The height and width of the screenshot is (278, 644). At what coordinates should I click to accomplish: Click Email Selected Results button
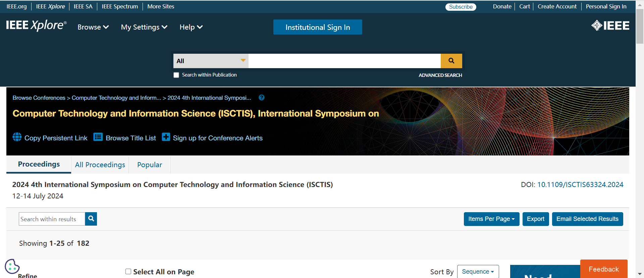point(587,219)
